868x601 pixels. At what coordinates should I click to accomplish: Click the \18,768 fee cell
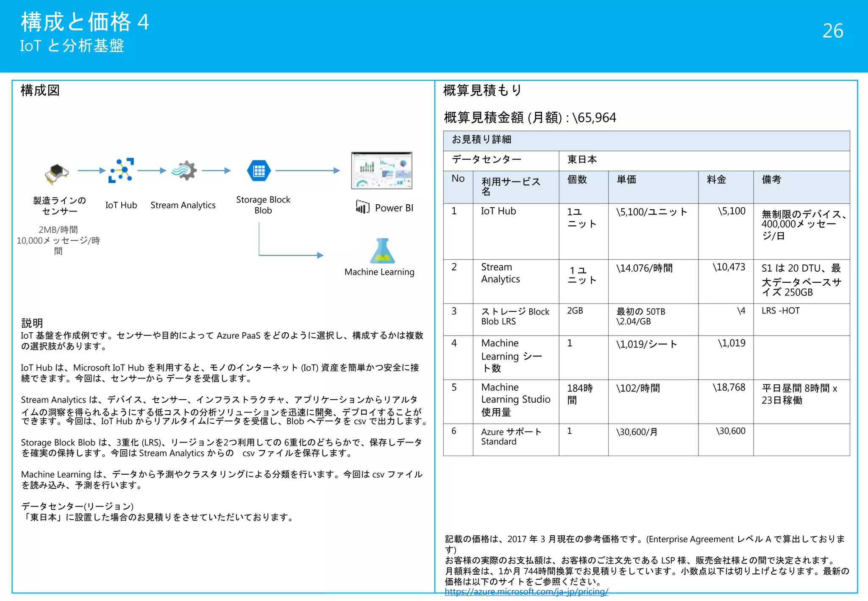[726, 402]
